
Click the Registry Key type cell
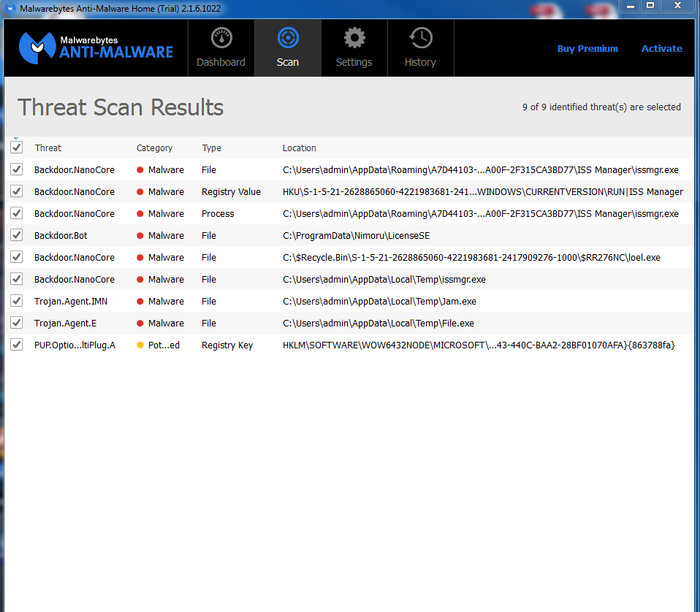227,345
